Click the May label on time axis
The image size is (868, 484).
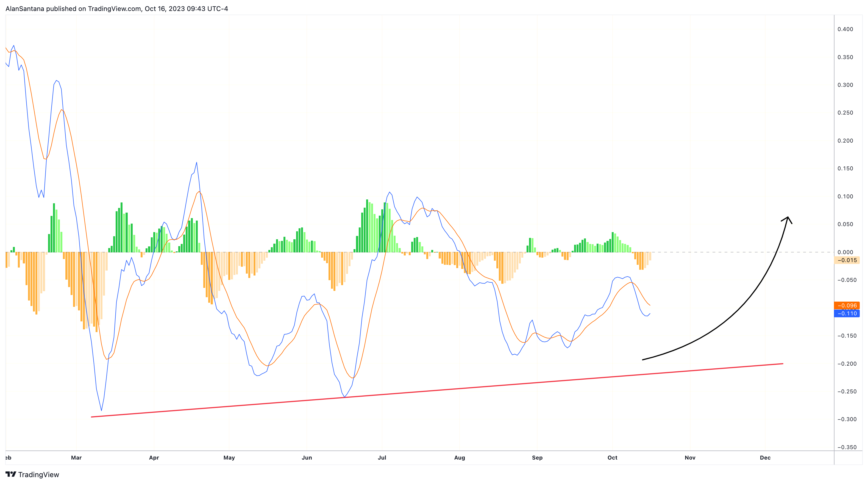click(229, 458)
